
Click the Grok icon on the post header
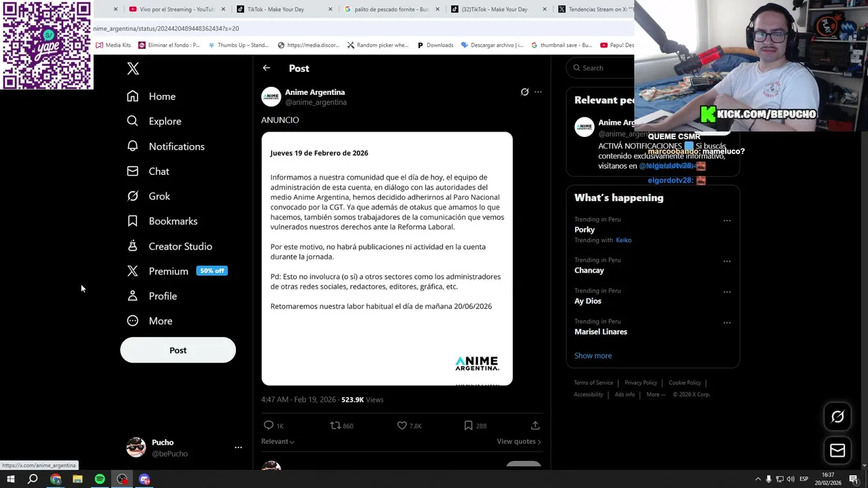coord(525,92)
